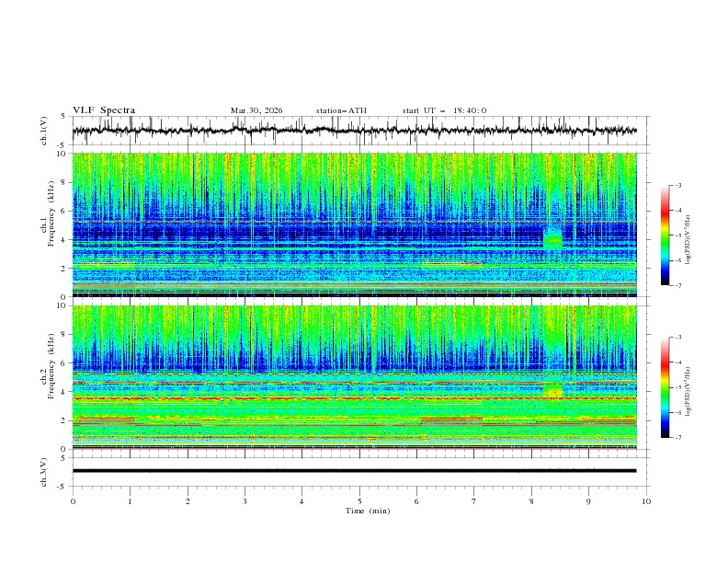Click the lower color bar's "log(PSD)(V²/Hz)" label

[x=688, y=392]
